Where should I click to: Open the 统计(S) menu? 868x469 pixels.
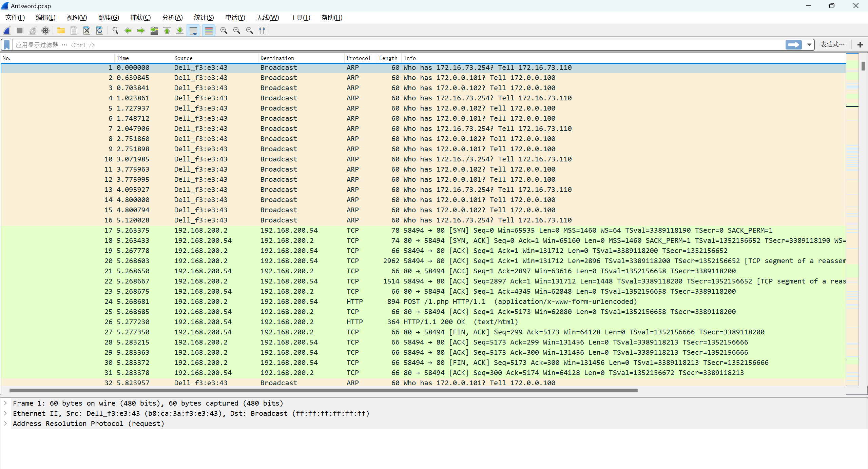(x=204, y=18)
